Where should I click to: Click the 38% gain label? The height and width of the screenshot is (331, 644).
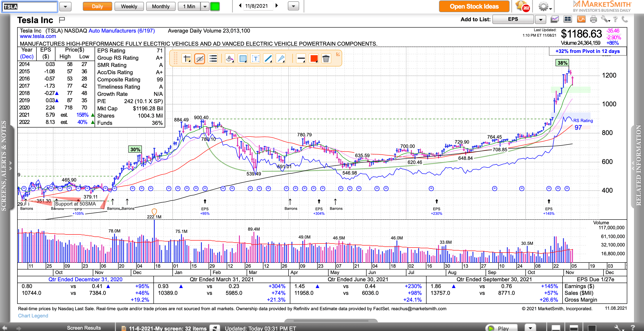[x=562, y=63]
